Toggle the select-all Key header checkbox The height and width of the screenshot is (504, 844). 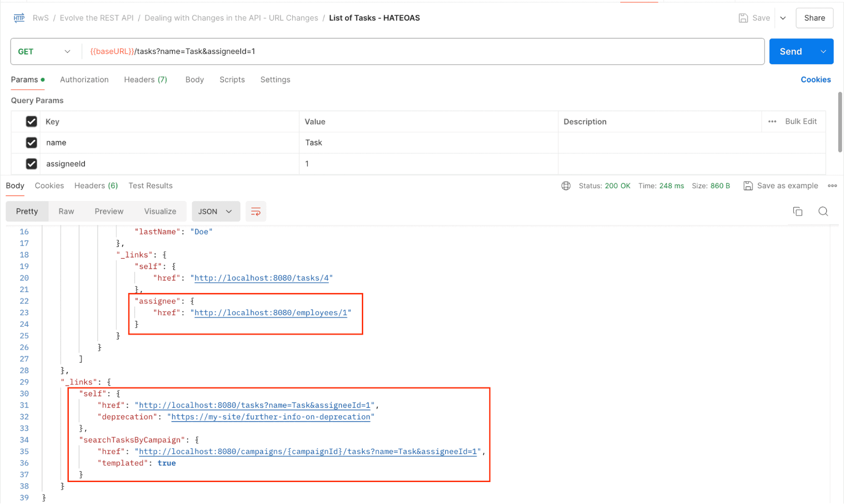pyautogui.click(x=31, y=122)
